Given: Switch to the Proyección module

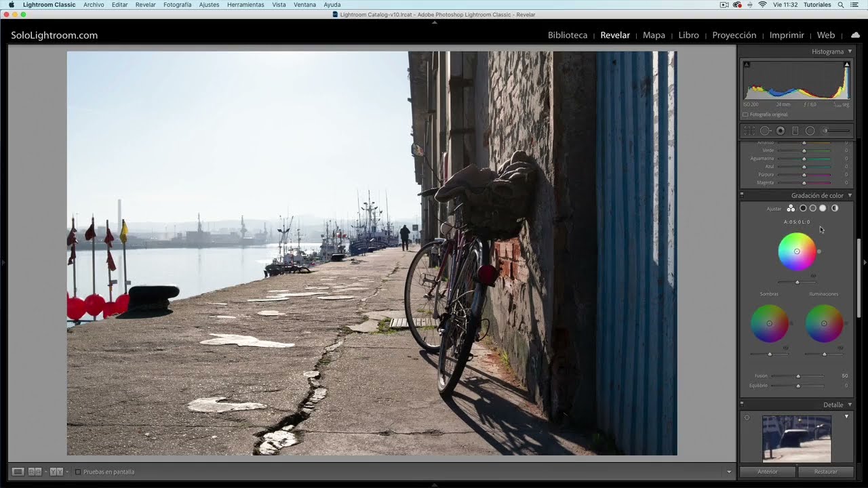Looking at the screenshot, I should click(x=734, y=35).
